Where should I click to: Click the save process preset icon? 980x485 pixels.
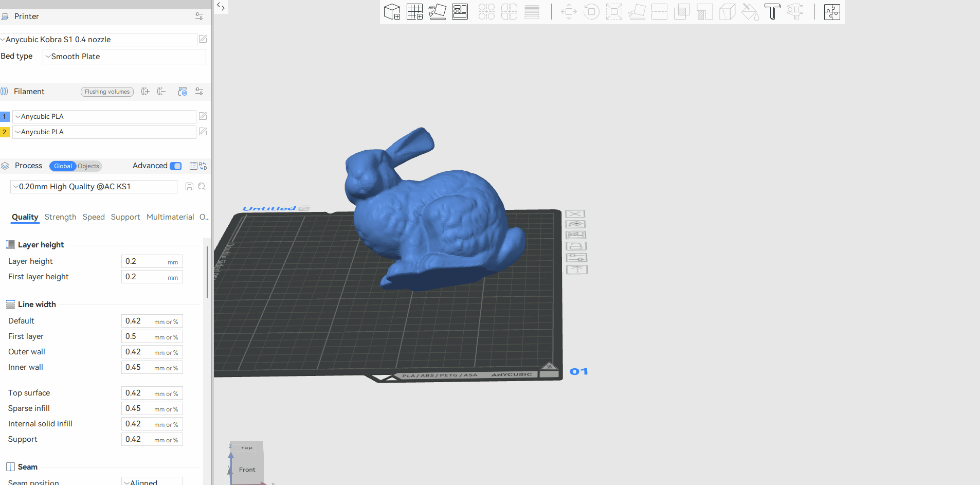tap(189, 187)
